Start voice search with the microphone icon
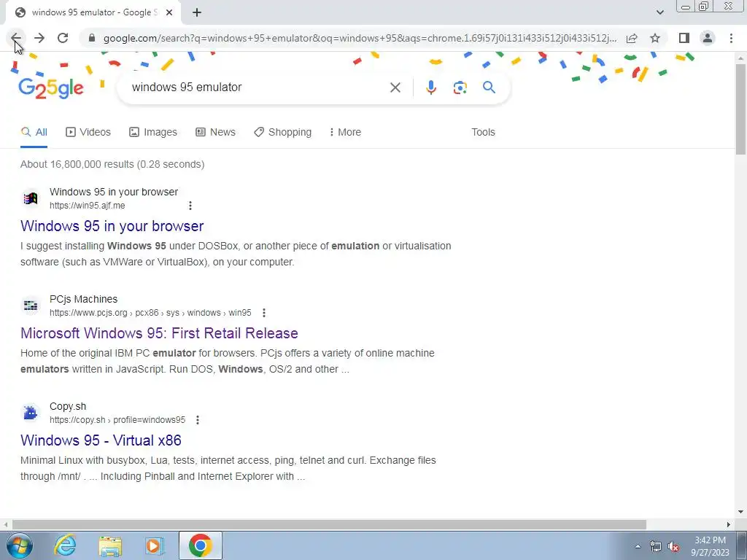747x560 pixels. click(430, 87)
